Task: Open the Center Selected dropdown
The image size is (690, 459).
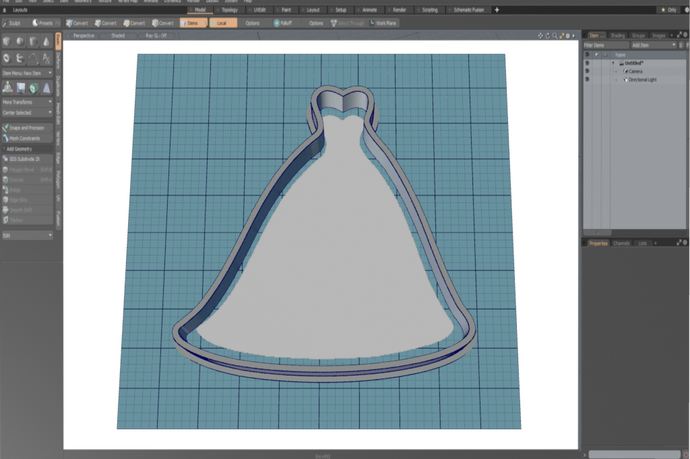Action: click(27, 113)
